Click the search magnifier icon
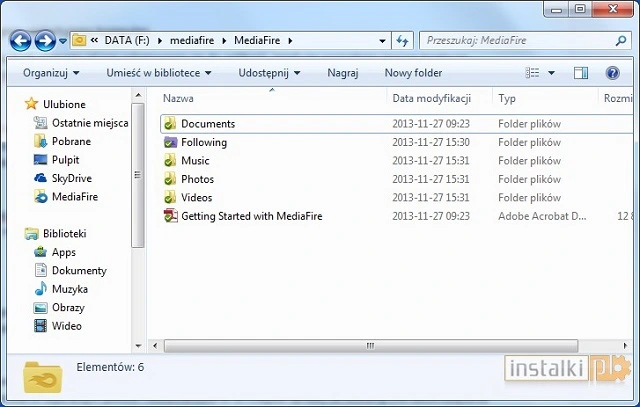The image size is (640, 407). 620,40
